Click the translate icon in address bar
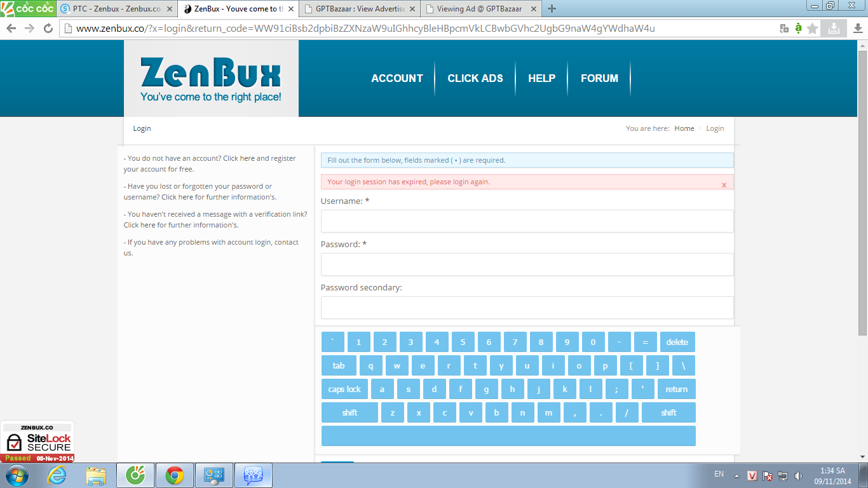This screenshot has width=868, height=488. 784,29
